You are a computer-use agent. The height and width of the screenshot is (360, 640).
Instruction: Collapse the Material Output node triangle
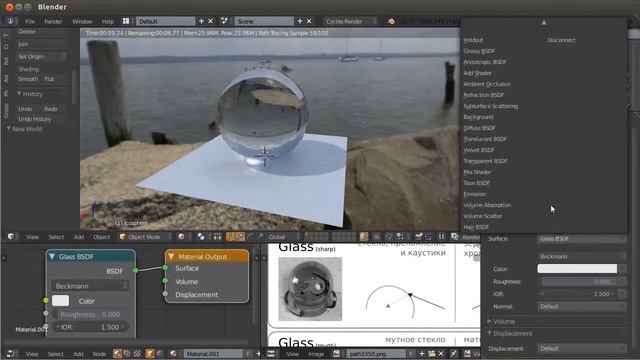pyautogui.click(x=171, y=256)
